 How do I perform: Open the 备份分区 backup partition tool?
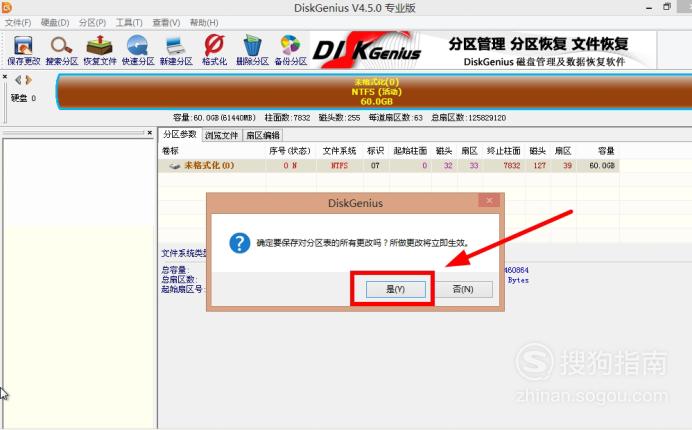(x=290, y=50)
